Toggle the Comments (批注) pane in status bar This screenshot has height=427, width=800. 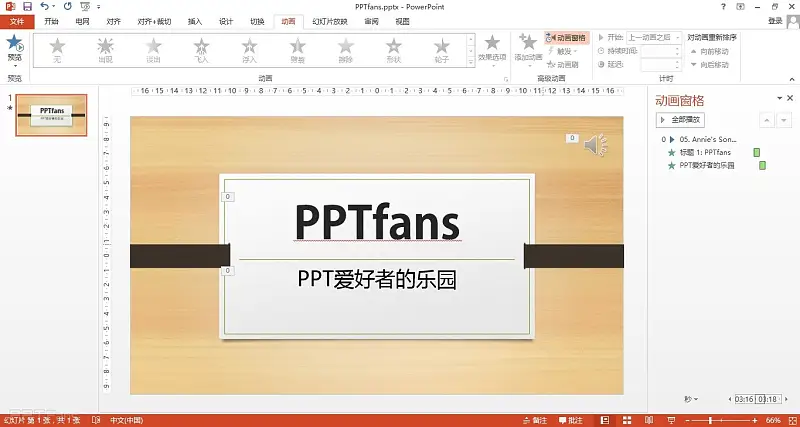[576, 421]
